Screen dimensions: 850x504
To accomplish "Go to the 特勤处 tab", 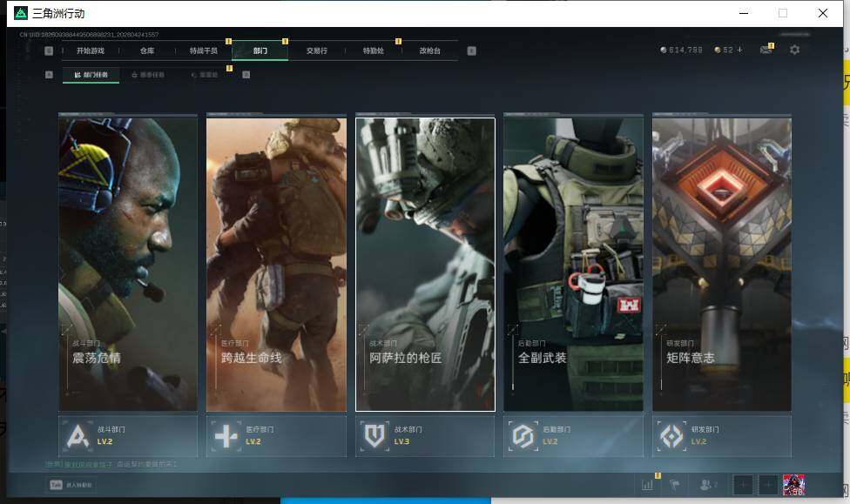I will pos(374,51).
